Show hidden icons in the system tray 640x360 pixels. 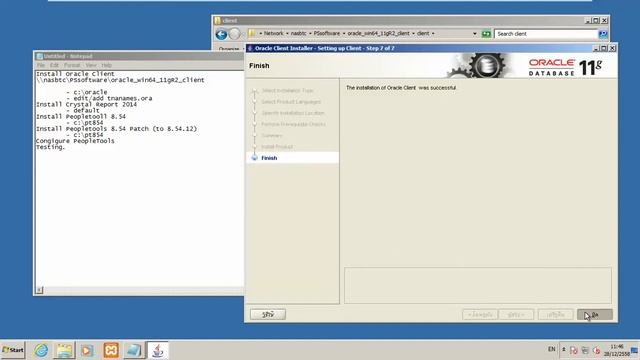(x=564, y=349)
